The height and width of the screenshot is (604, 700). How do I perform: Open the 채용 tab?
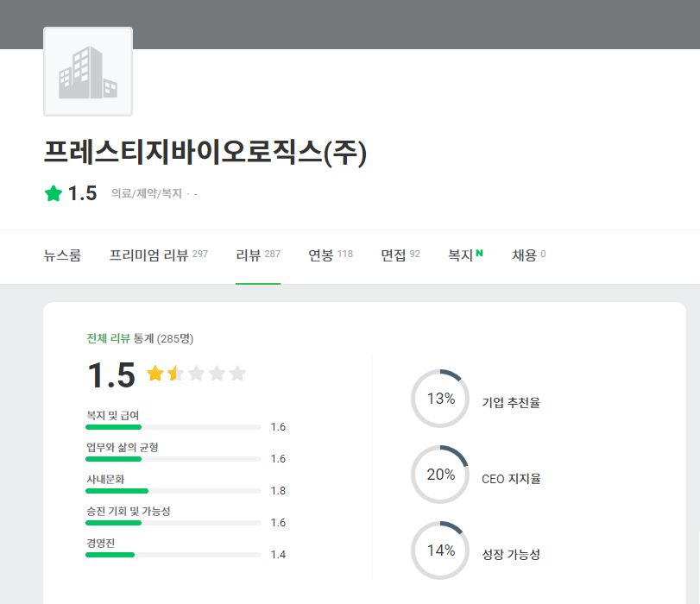(x=528, y=255)
